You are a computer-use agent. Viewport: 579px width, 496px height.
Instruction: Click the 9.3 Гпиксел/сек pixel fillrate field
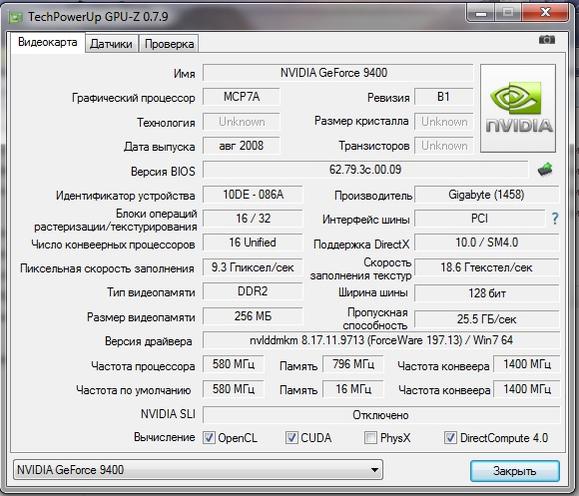pyautogui.click(x=253, y=267)
